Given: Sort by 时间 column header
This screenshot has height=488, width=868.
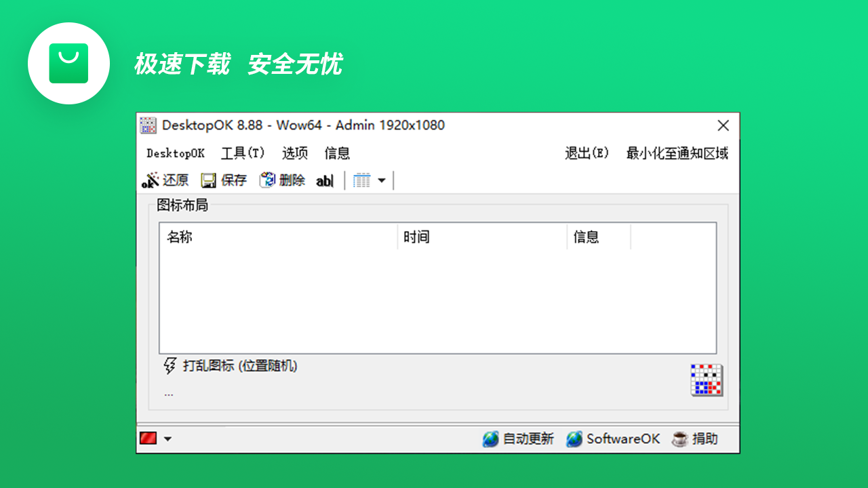Looking at the screenshot, I should pyautogui.click(x=482, y=237).
